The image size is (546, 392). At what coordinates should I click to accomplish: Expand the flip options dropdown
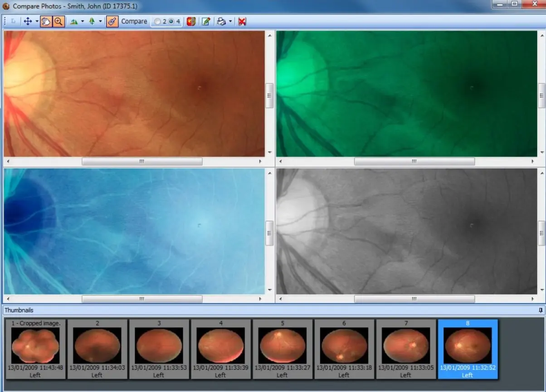82,21
